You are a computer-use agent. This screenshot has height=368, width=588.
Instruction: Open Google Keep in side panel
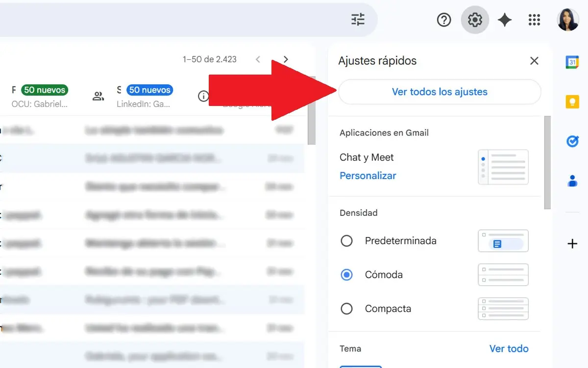[x=572, y=102]
